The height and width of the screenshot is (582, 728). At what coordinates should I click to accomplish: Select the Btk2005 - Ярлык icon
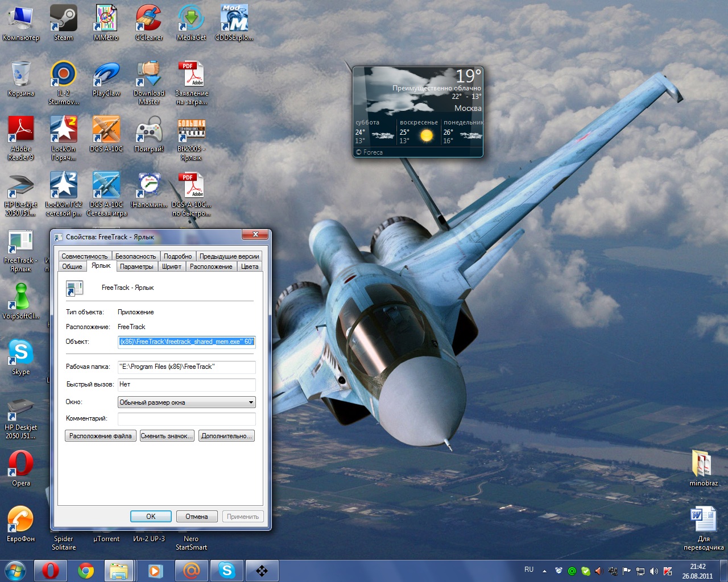[192, 138]
